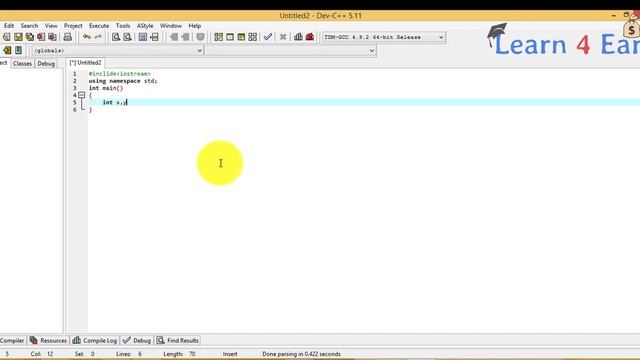Image resolution: width=640 pixels, height=360 pixels.
Task: Click the 'int main()' code line
Action: click(106, 88)
